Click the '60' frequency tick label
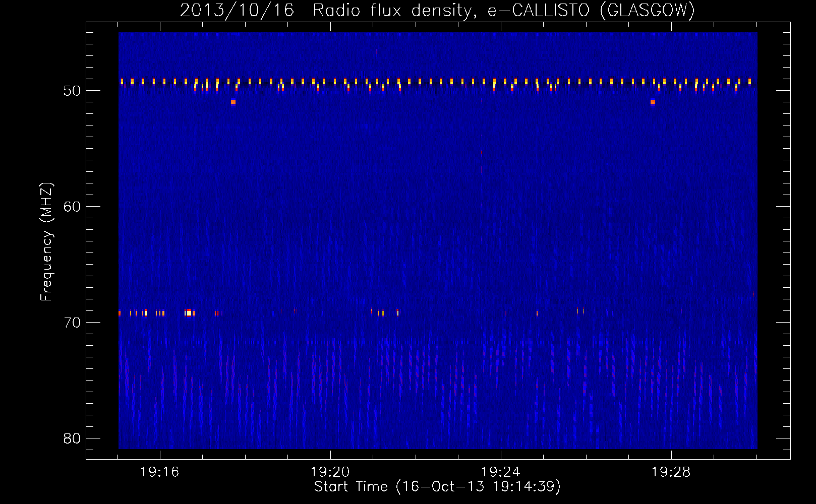The width and height of the screenshot is (816, 504). (72, 207)
